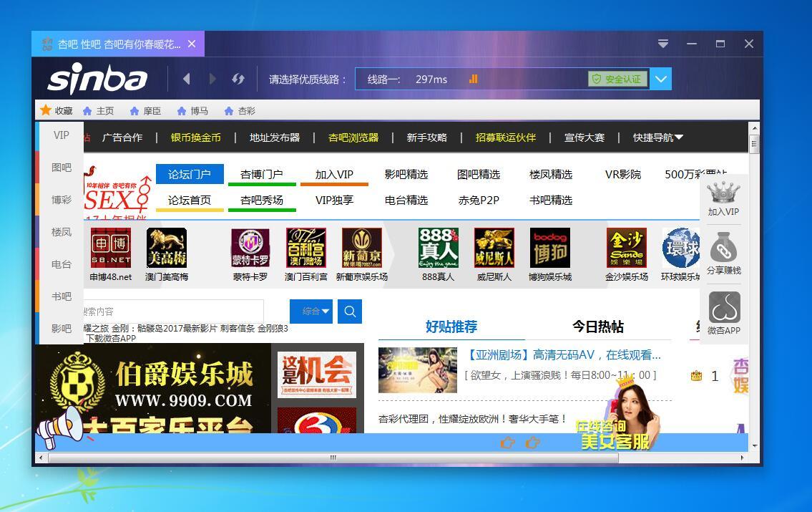Select 影吧 in the left sidebar

[x=61, y=328]
